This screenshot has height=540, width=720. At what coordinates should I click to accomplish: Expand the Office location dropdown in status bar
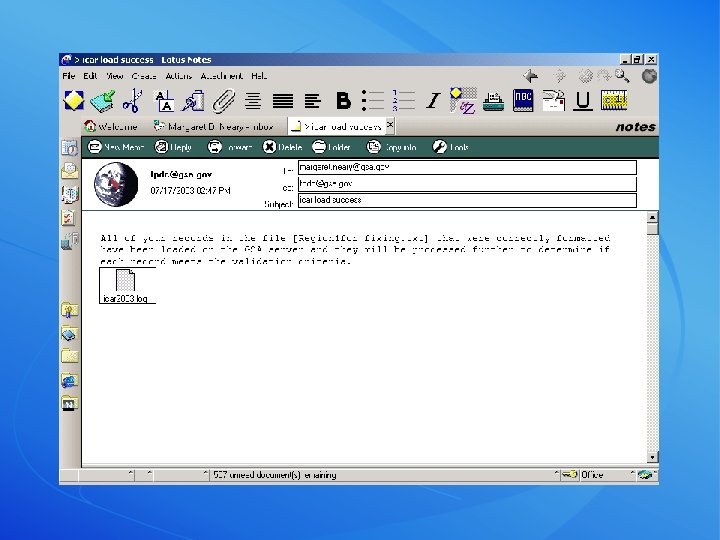(x=600, y=475)
